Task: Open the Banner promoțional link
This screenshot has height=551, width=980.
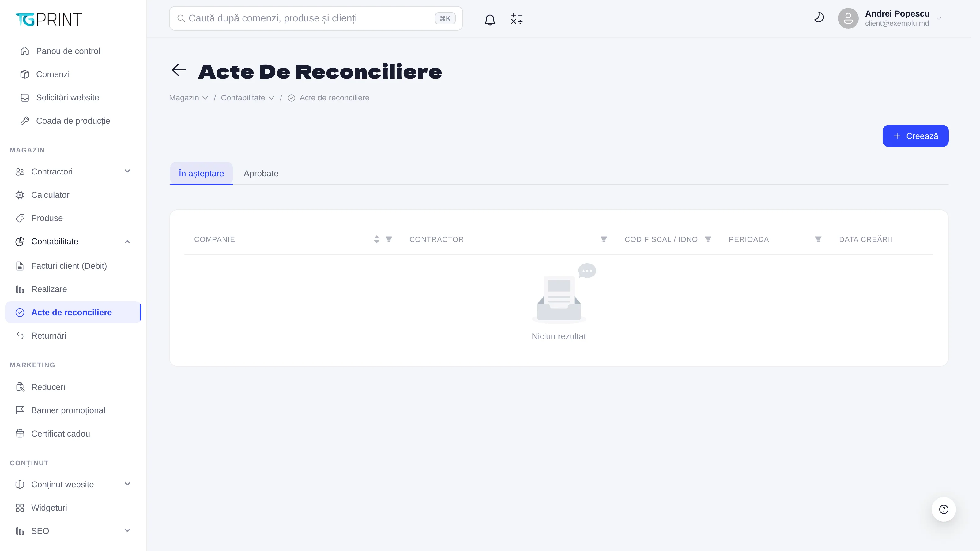Action: (x=73, y=410)
